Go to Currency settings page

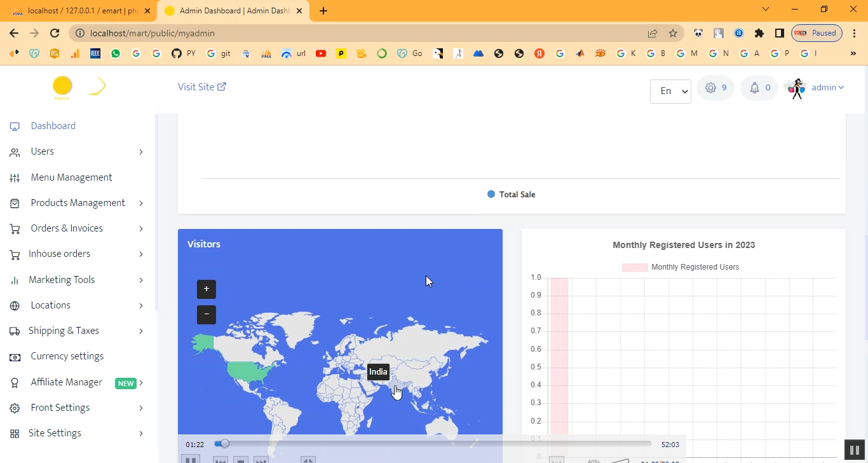tap(67, 356)
